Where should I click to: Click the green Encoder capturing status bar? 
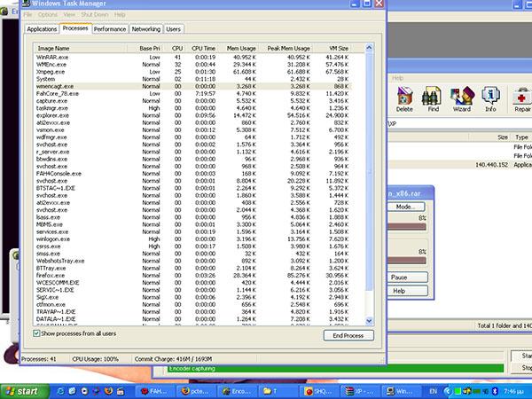(x=335, y=369)
